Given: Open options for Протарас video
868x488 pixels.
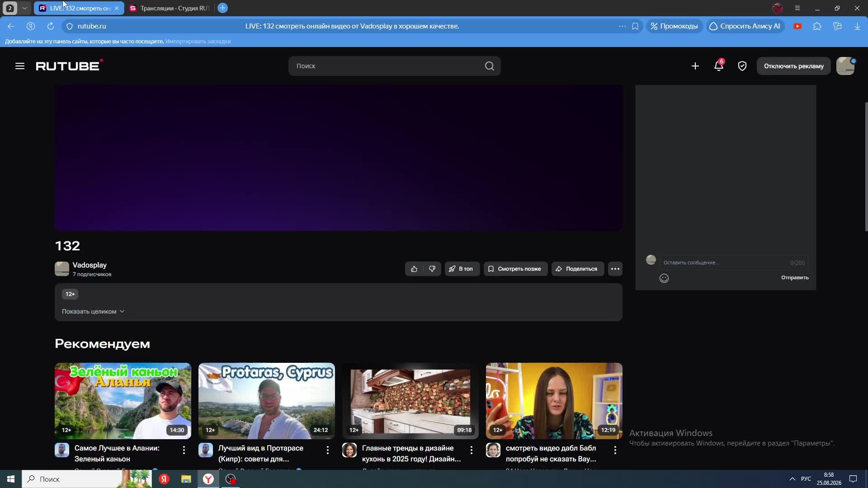Looking at the screenshot, I should (x=328, y=450).
